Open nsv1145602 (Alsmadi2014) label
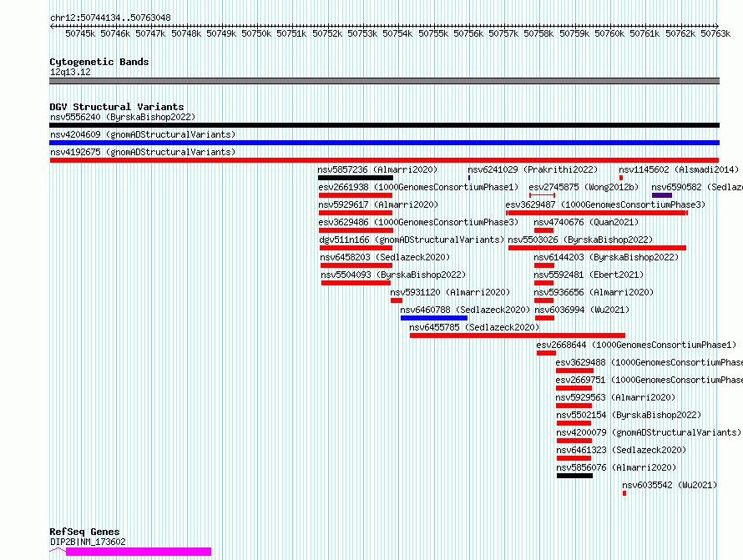The width and height of the screenshot is (743, 560). coord(679,169)
